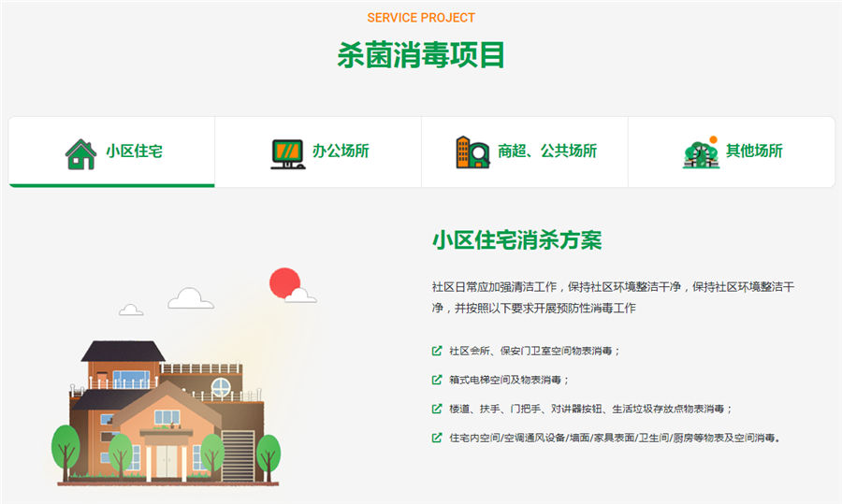Click the computer monitor icon for 办公场所
The height and width of the screenshot is (504, 842).
coord(286,152)
